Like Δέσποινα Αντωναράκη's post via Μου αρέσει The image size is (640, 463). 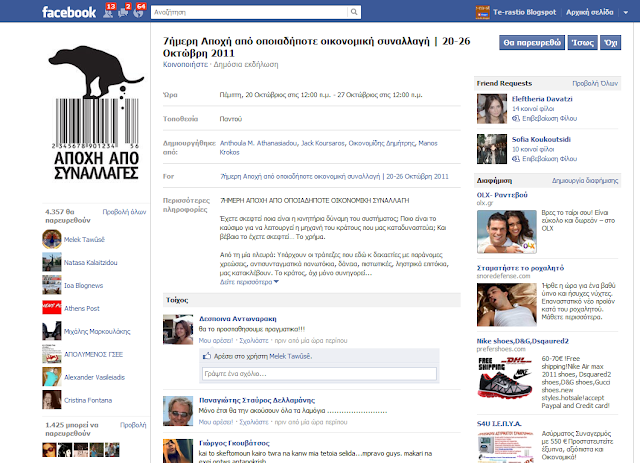pos(216,341)
